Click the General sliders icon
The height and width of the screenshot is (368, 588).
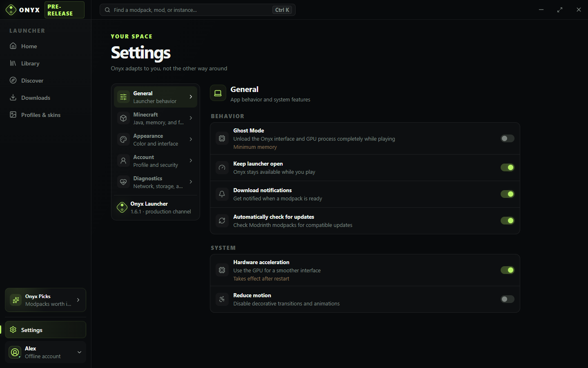point(123,97)
